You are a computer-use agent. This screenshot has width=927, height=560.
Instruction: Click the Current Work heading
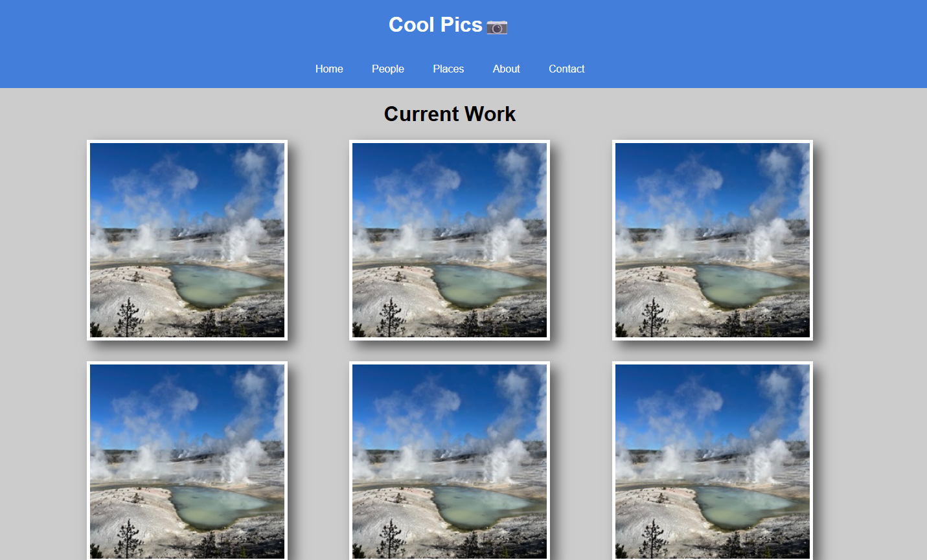[450, 114]
